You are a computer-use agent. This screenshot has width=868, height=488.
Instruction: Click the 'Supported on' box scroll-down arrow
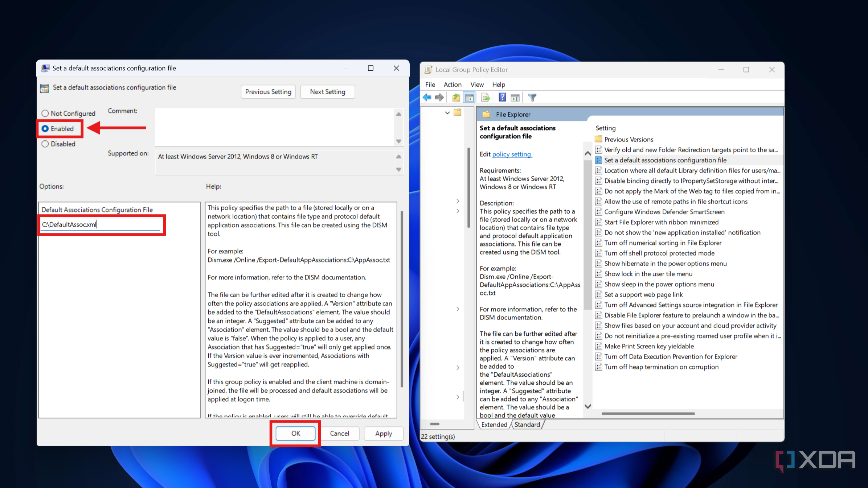click(x=399, y=170)
